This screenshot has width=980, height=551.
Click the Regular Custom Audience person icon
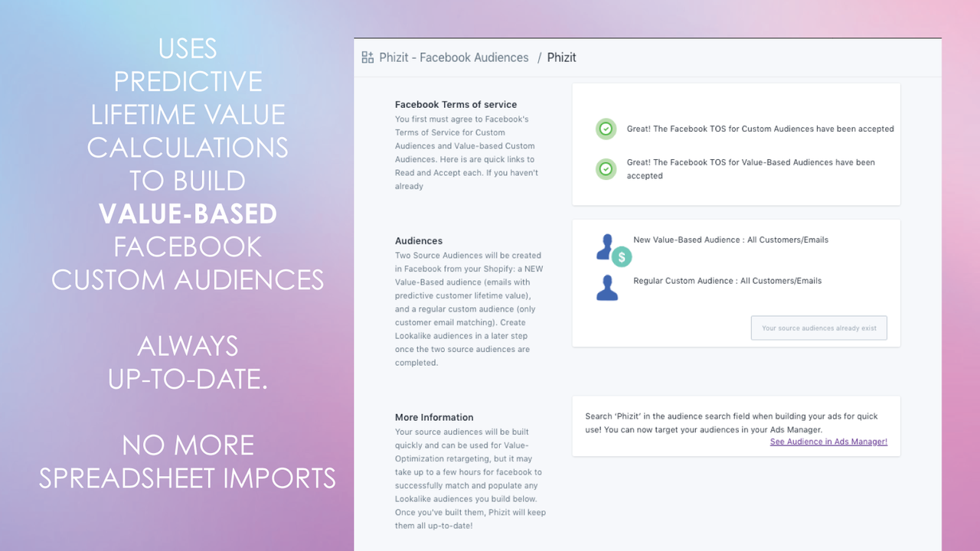607,287
